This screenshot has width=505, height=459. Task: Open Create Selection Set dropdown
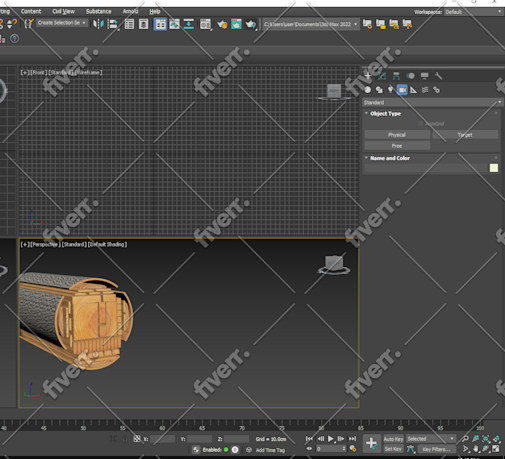point(62,23)
